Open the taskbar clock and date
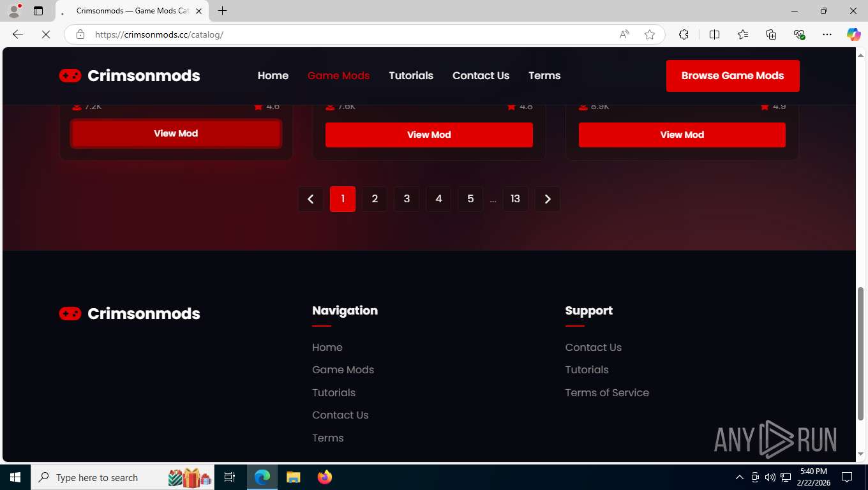This screenshot has width=868, height=490. (x=813, y=477)
